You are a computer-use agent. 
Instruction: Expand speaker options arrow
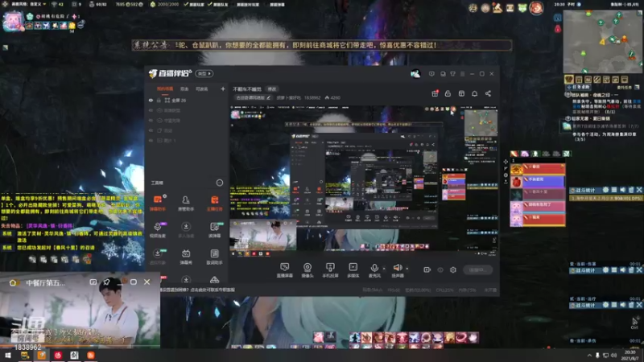(x=407, y=269)
